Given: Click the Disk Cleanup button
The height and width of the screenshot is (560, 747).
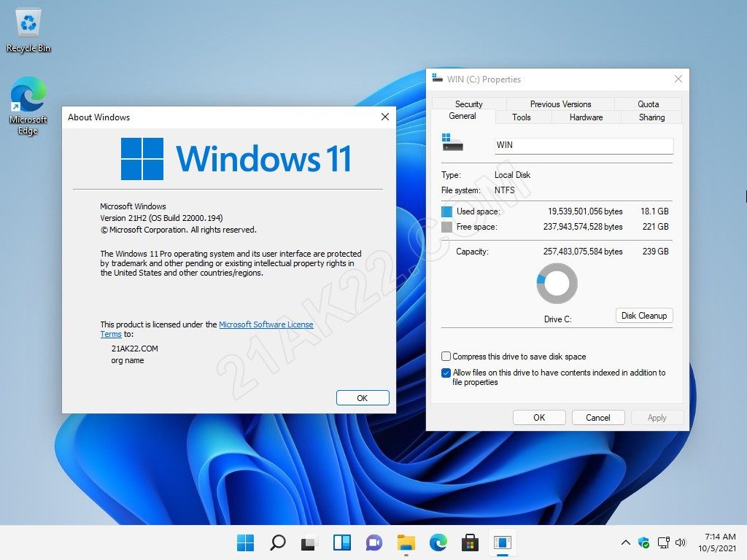Looking at the screenshot, I should coord(644,315).
